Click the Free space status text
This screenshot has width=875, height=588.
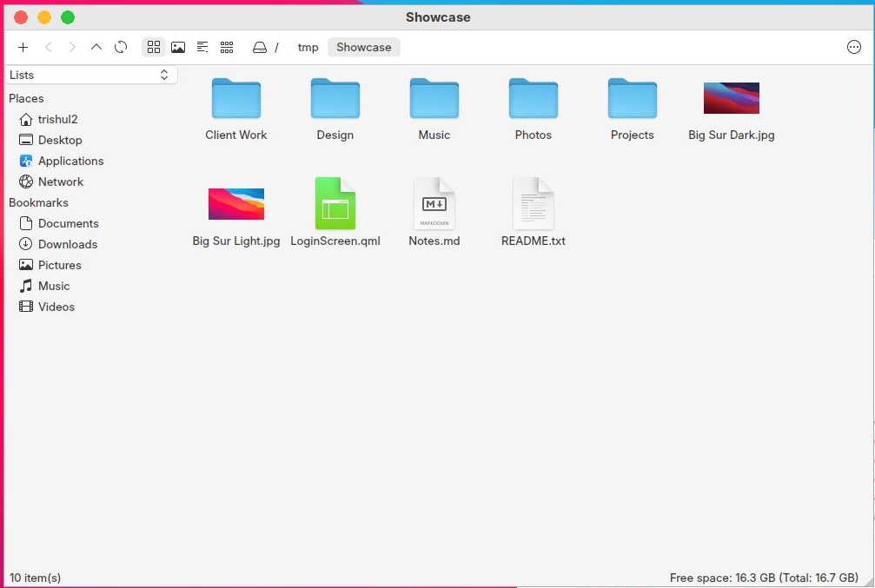pyautogui.click(x=764, y=578)
